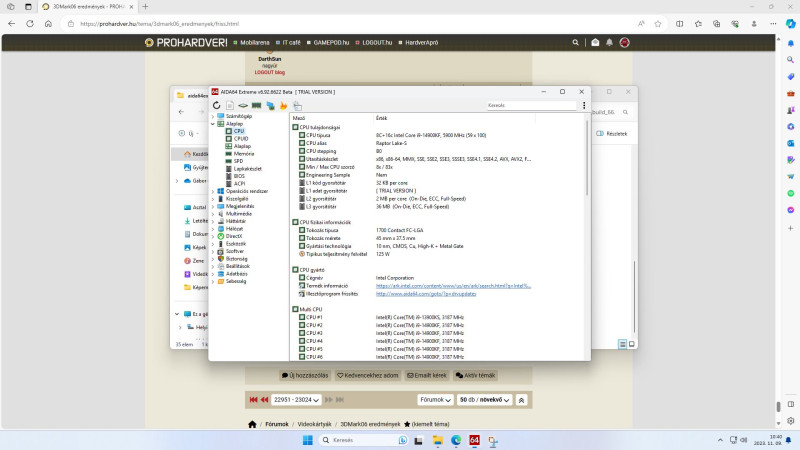Viewport: 800px width, 450px height.
Task: Click Edge home button
Action: pos(48,23)
